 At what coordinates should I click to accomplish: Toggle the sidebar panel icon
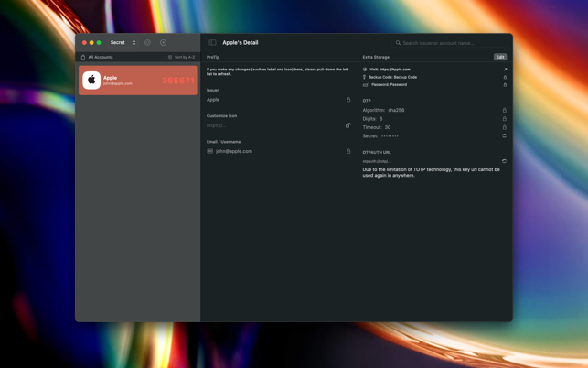click(213, 43)
